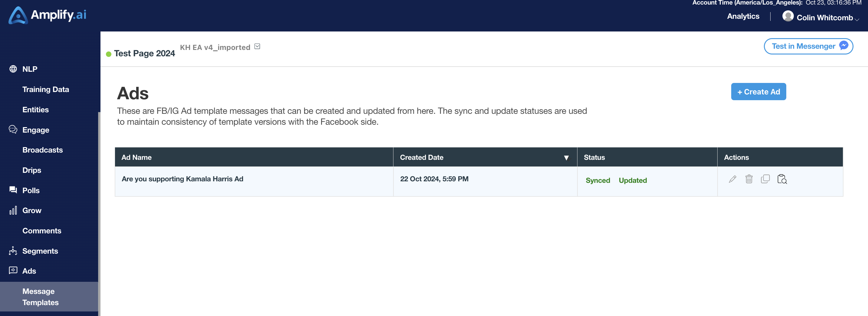Expand the KH EA v4_imported version dropdown
This screenshot has height=316, width=868.
tap(257, 47)
